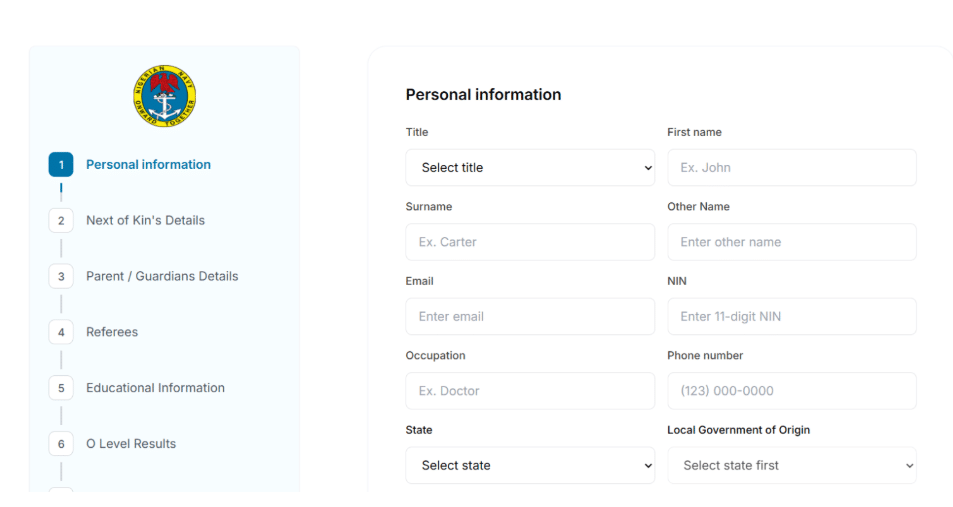The image size is (953, 507).
Task: Select step 4 number badge
Action: (x=61, y=332)
